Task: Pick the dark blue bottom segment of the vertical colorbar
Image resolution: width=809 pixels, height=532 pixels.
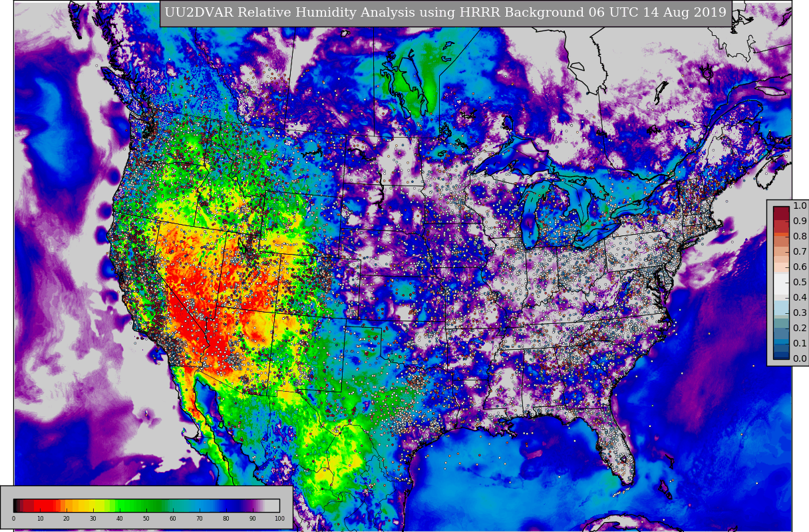Action: (x=781, y=355)
